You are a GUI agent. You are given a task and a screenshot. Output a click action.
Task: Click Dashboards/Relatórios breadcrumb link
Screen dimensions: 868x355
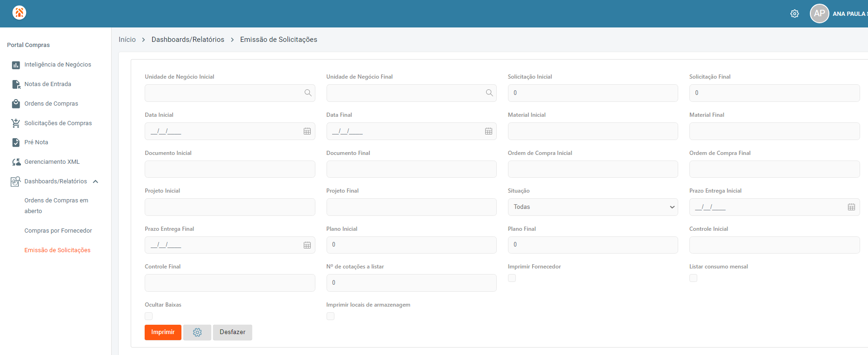click(x=188, y=40)
